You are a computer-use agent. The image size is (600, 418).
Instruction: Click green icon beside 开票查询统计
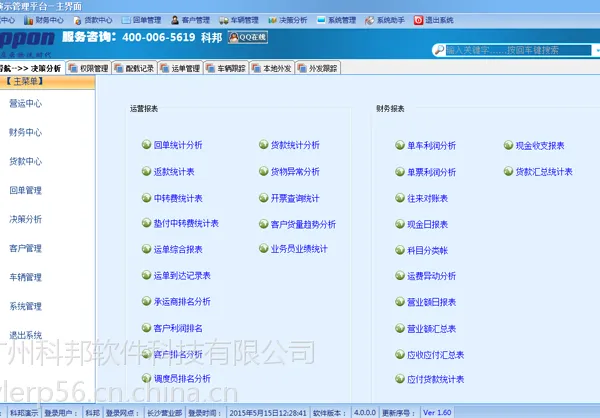[x=264, y=198]
